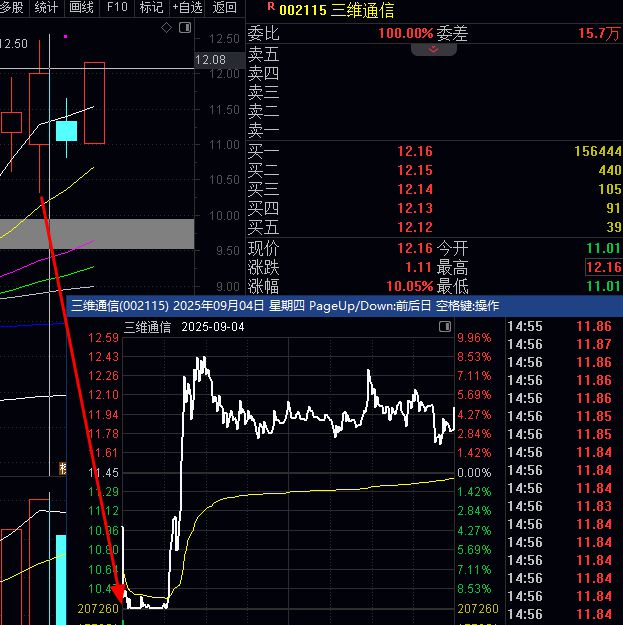Click the boxed 最高 value 12.16
The height and width of the screenshot is (625, 623).
(x=603, y=267)
